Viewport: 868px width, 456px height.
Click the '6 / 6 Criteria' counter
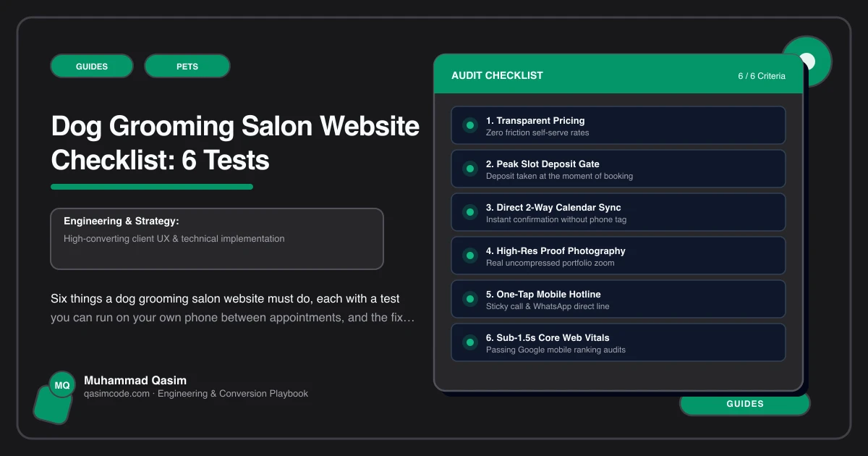point(762,76)
